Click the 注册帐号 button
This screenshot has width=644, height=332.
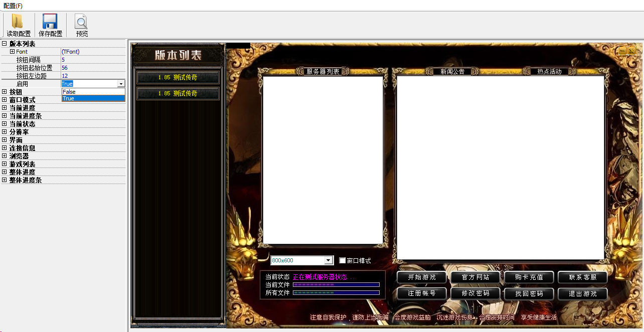pyautogui.click(x=422, y=293)
